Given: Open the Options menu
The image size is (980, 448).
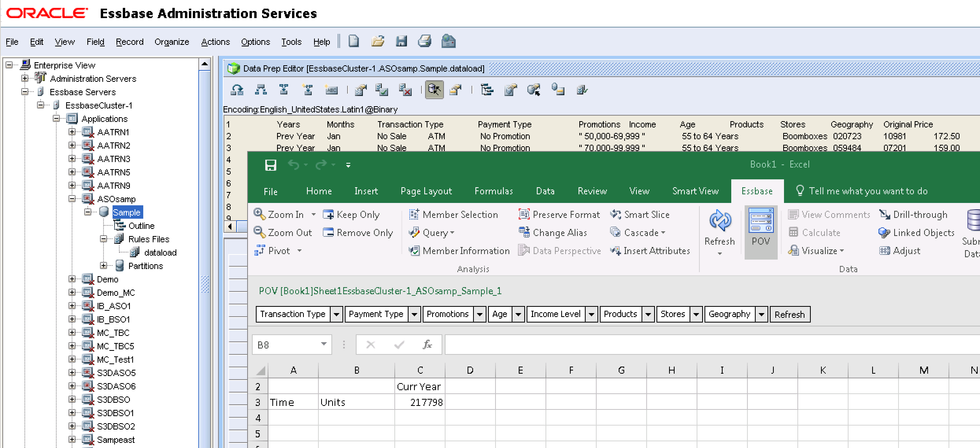Looking at the screenshot, I should (x=255, y=42).
